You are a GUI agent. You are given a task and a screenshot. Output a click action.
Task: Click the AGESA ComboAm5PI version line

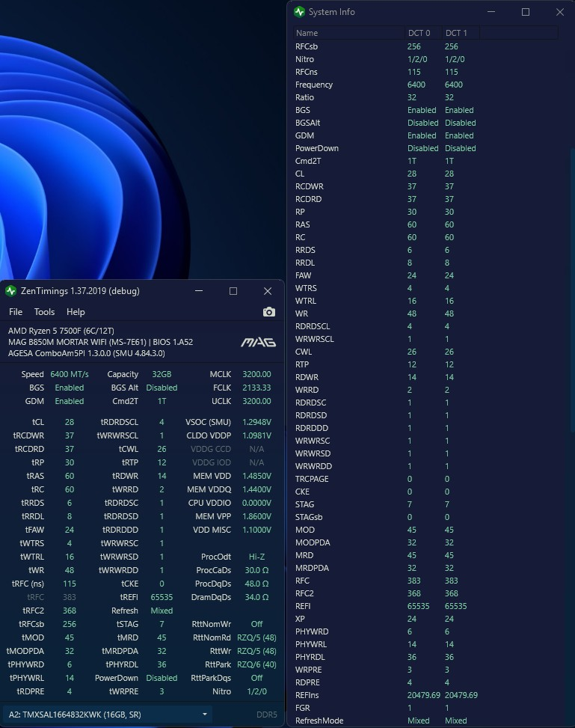[x=86, y=353]
